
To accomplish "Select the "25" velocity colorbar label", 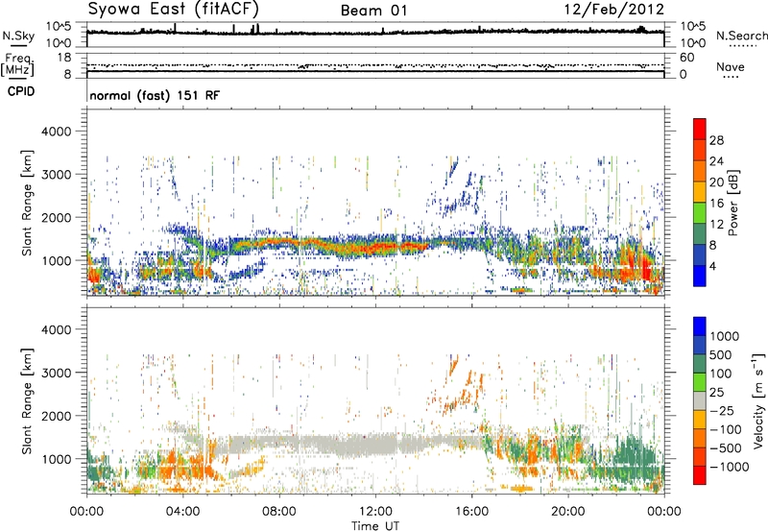I will pyautogui.click(x=716, y=393).
